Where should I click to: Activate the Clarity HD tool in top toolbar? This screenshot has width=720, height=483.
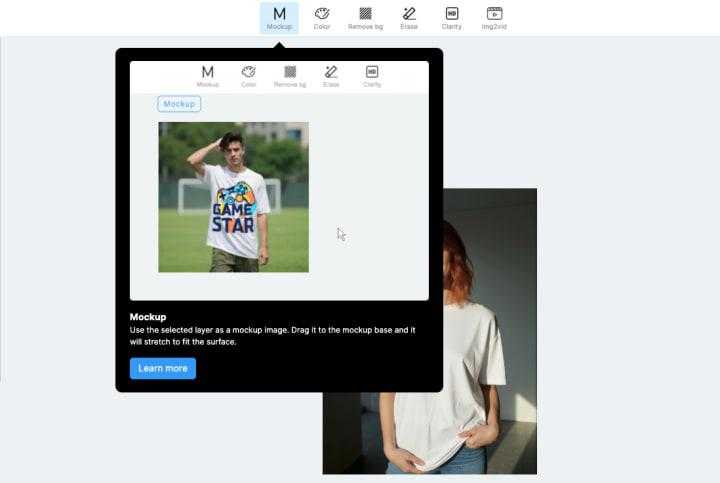point(452,18)
